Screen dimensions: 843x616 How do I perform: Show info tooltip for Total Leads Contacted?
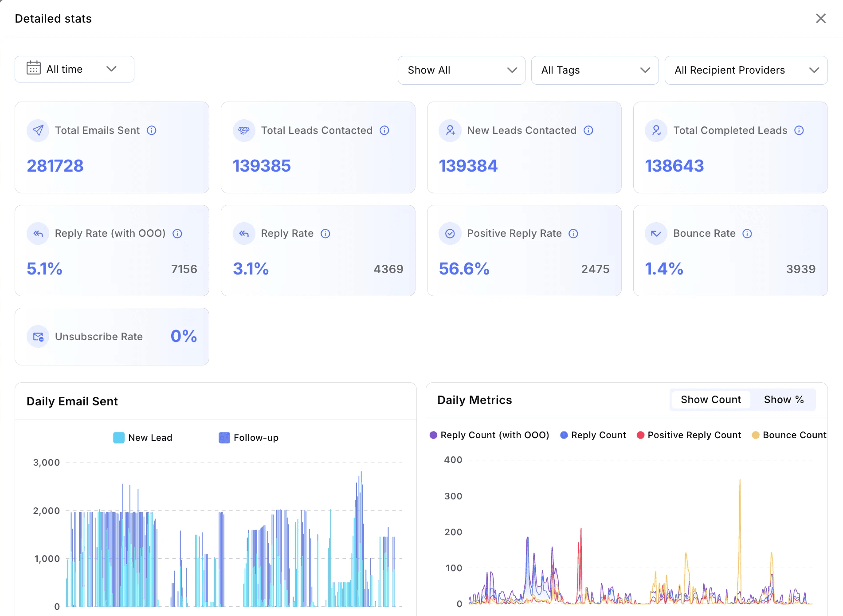(384, 130)
